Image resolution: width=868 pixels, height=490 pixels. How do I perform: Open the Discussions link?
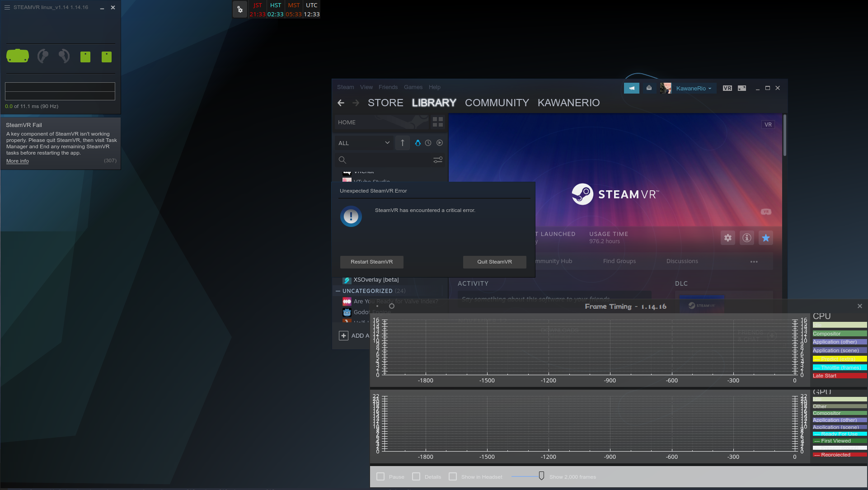[682, 261]
